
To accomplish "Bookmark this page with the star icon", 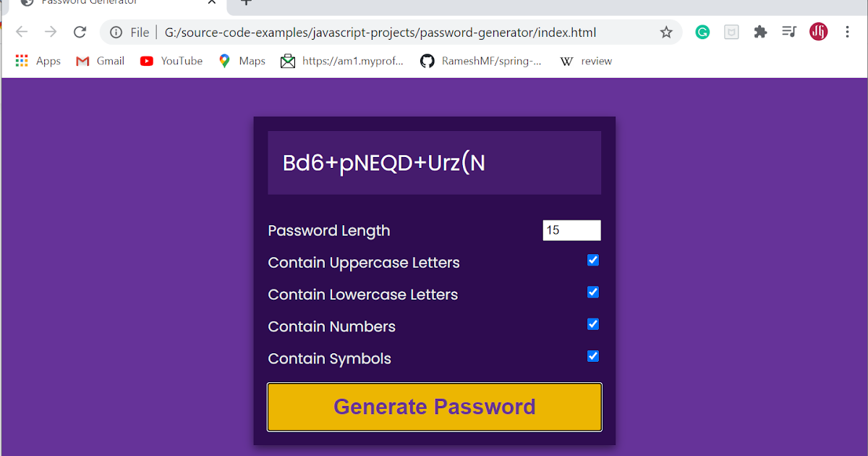I will coord(665,32).
